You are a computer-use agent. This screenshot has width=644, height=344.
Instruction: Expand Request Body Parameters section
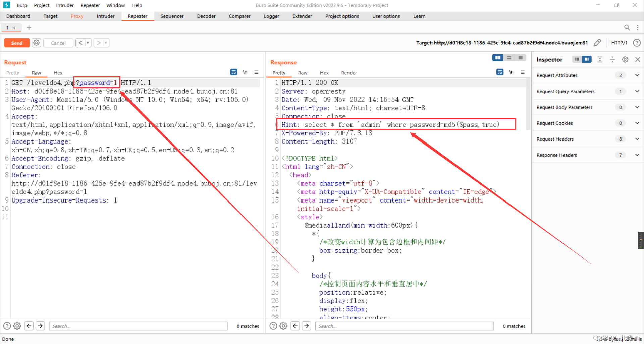click(x=588, y=107)
